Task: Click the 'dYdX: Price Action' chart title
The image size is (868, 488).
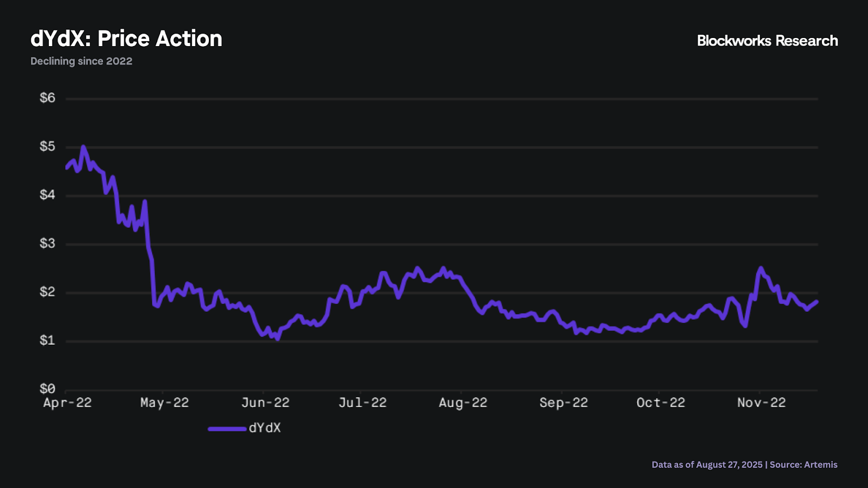Action: click(126, 39)
